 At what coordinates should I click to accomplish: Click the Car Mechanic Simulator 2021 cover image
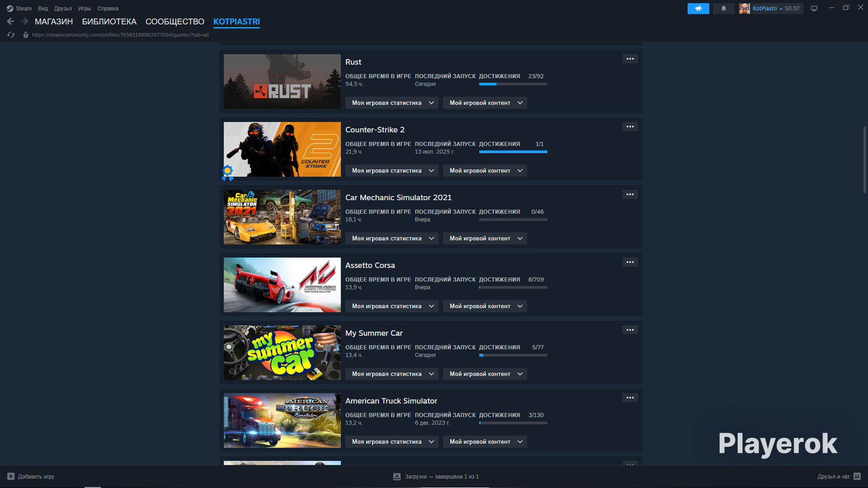[x=282, y=217]
